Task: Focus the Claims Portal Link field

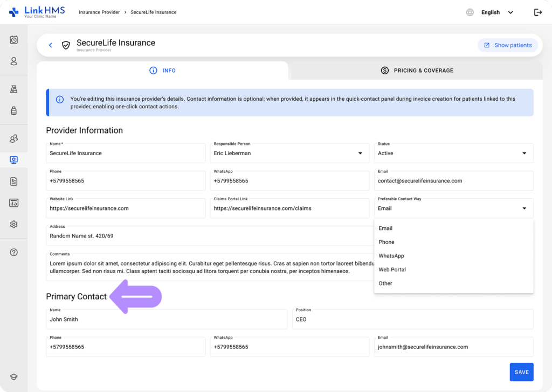Action: tap(289, 208)
